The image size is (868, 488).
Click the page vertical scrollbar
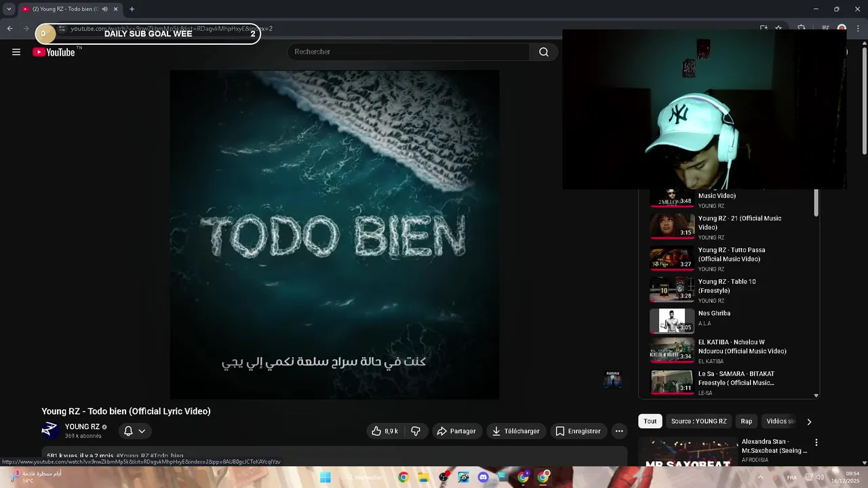(x=864, y=102)
